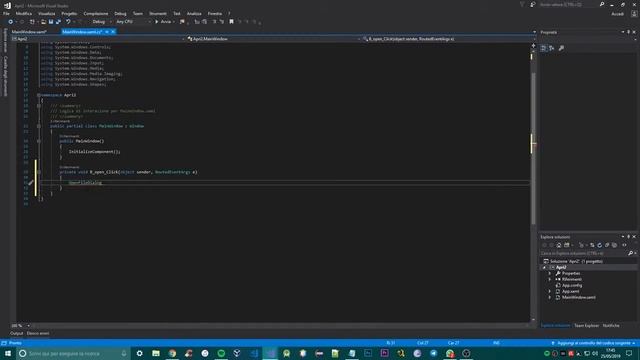Click the Save All icon in the toolbar

pyautogui.click(x=58, y=22)
